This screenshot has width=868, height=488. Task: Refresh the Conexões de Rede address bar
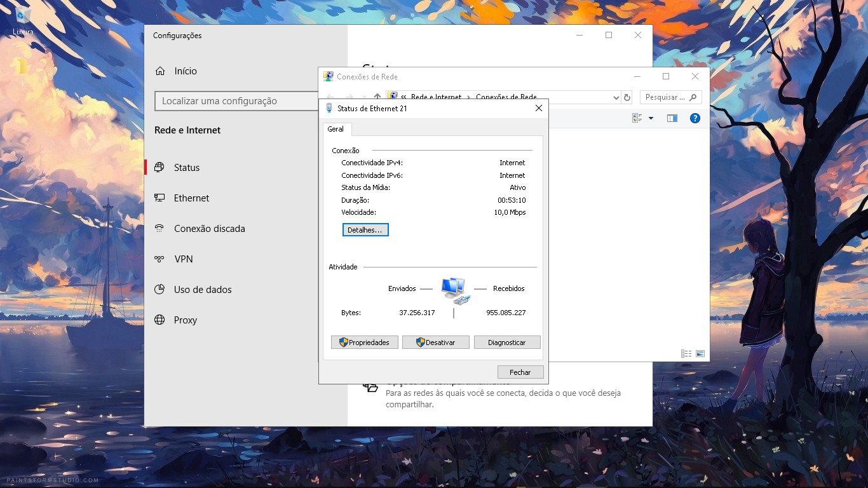click(627, 97)
